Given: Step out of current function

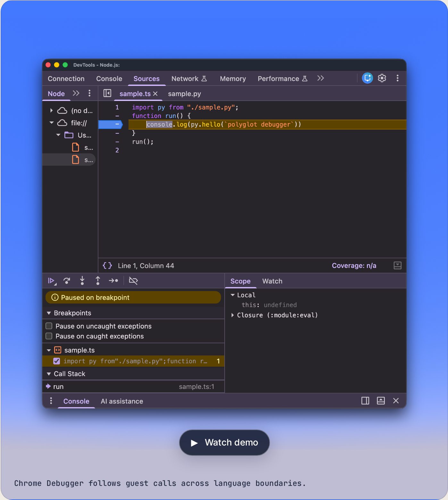Looking at the screenshot, I should (x=98, y=281).
